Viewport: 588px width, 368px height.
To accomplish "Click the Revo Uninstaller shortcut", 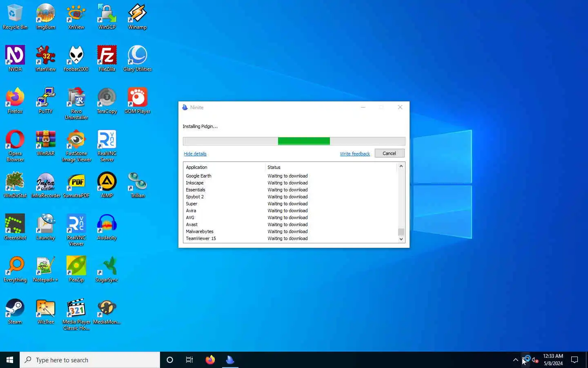I will (76, 104).
